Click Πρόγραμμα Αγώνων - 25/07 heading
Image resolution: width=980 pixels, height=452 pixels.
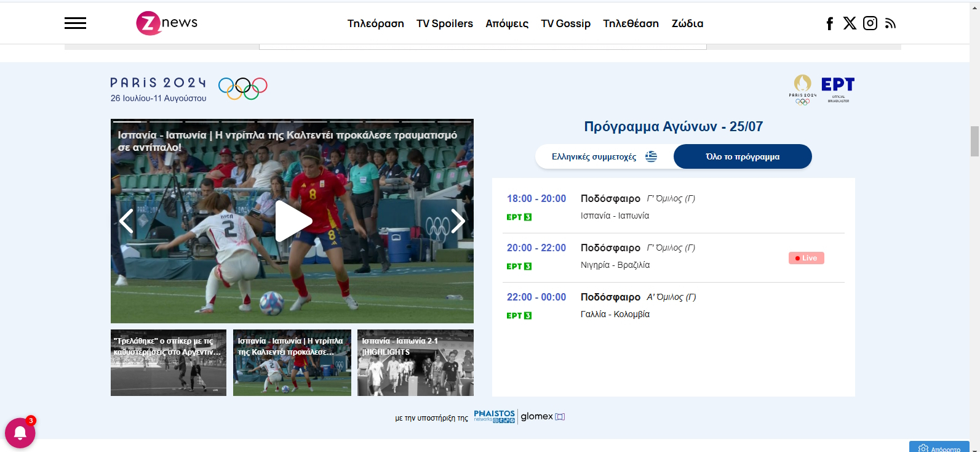coord(674,126)
